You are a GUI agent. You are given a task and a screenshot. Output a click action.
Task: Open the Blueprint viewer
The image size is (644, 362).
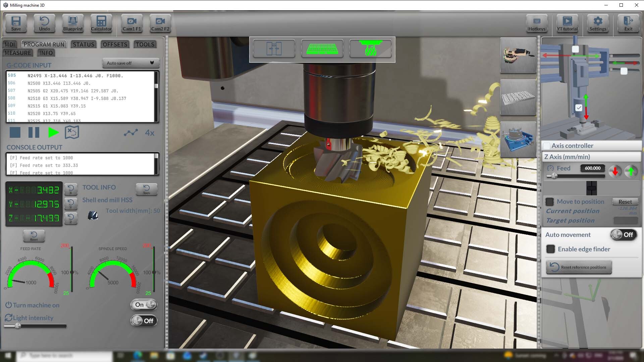(72, 23)
